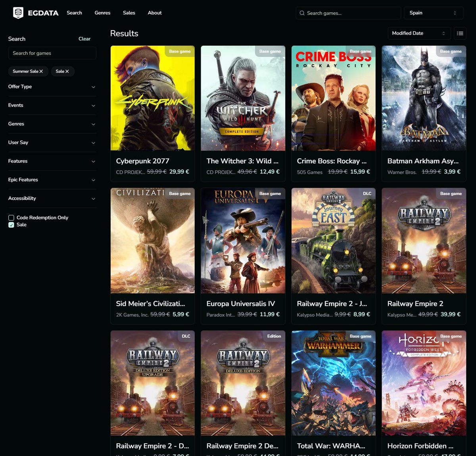Focus the top Search games input
This screenshot has width=476, height=456.
[x=348, y=13]
